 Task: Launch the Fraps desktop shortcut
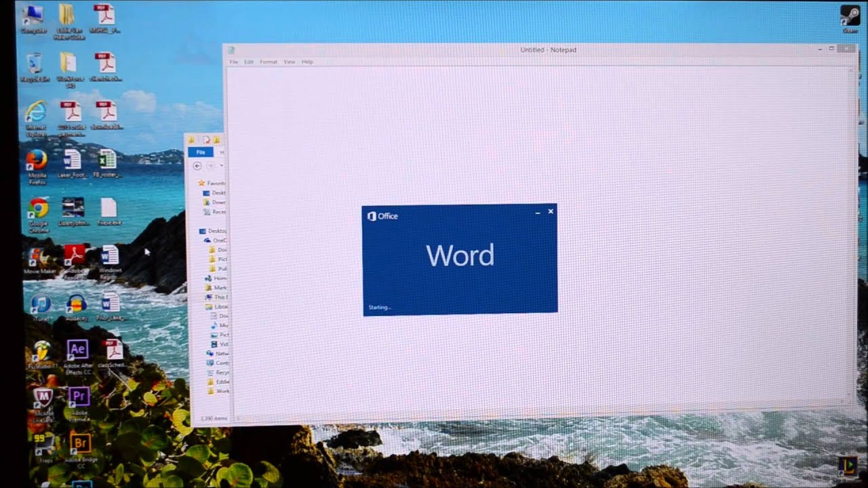coord(44,447)
